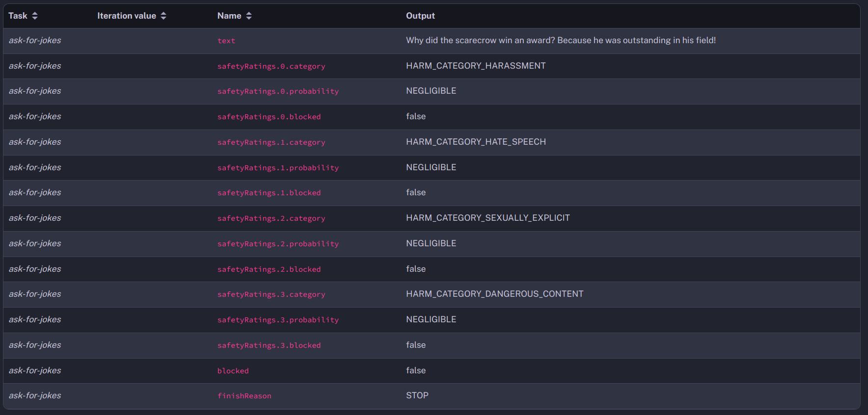
Task: Click safetyRatings.3.category name cell
Action: (x=271, y=294)
